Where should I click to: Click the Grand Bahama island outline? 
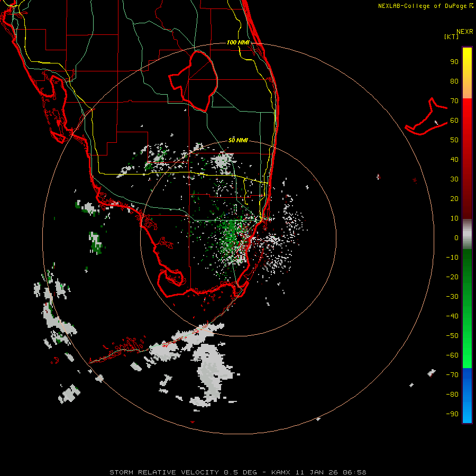tap(426, 116)
